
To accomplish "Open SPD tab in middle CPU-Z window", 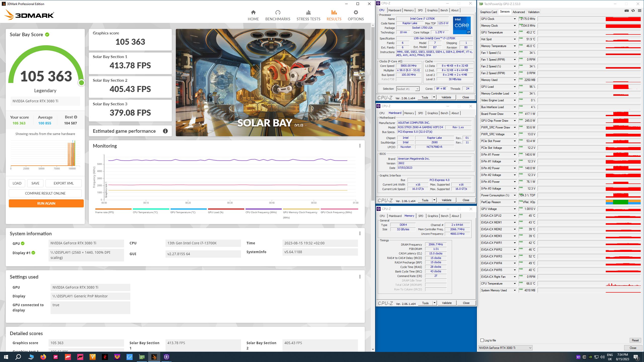I will tap(420, 113).
